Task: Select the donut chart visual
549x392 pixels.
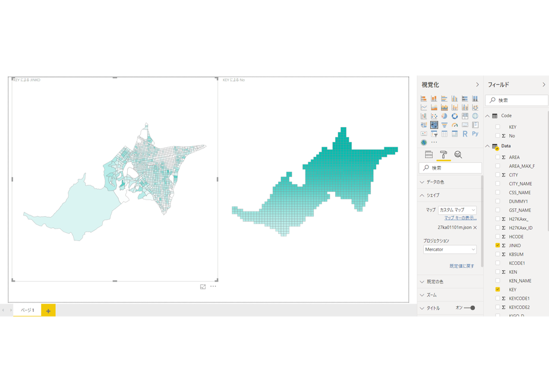Action: tap(455, 116)
